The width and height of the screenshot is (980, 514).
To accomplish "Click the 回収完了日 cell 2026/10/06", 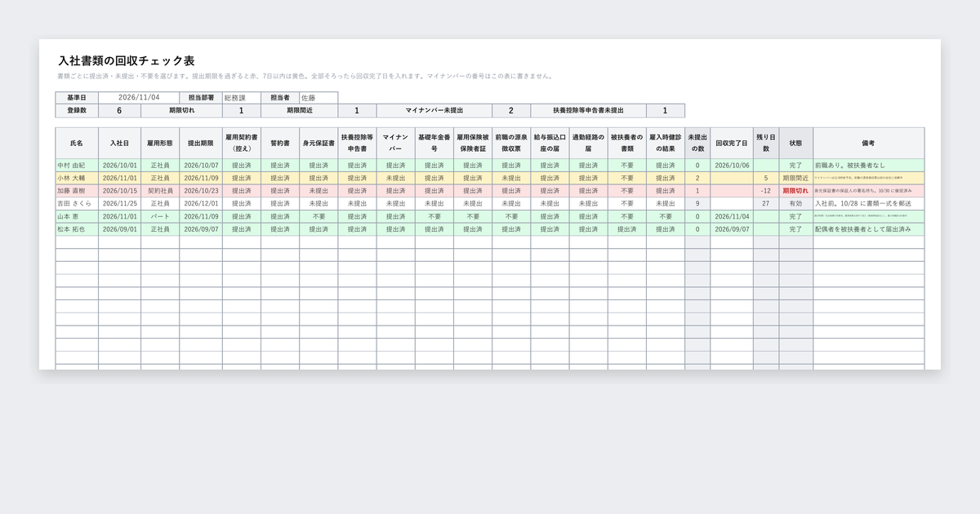I will point(732,165).
